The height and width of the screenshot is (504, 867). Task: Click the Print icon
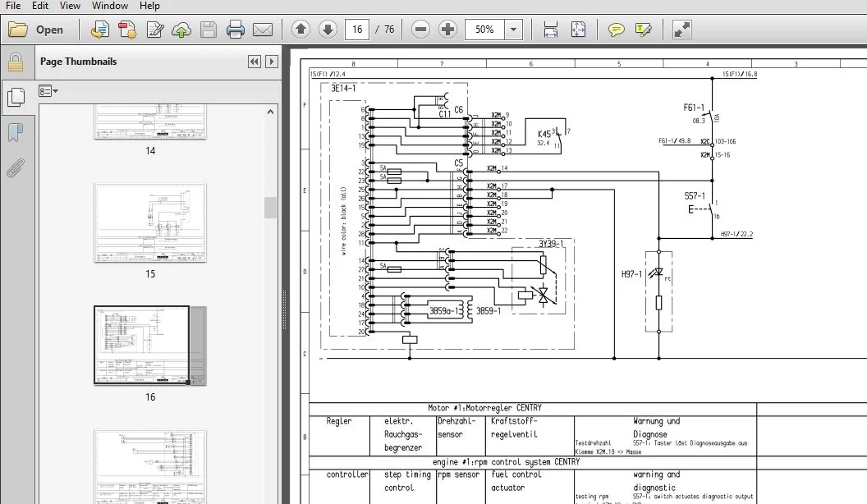click(x=236, y=30)
